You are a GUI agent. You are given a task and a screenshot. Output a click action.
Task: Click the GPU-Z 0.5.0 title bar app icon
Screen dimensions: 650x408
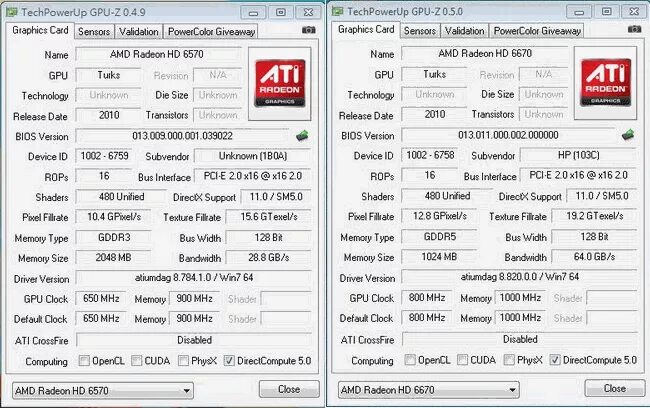coord(337,11)
